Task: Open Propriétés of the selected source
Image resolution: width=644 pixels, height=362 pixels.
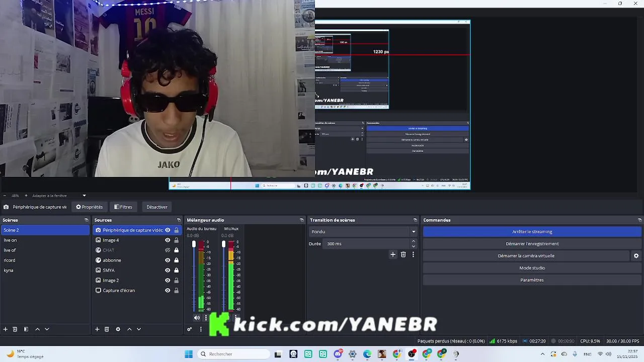Action: point(89,207)
